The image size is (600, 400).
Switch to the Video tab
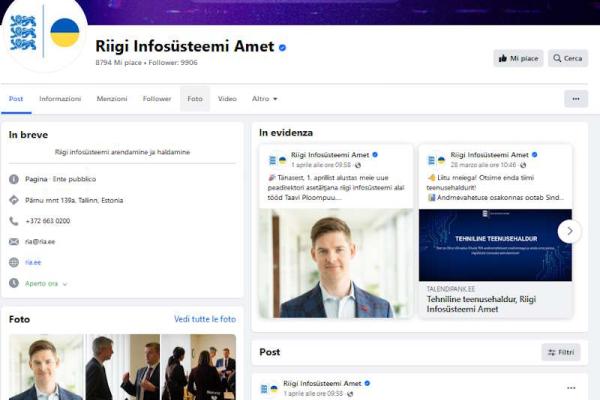coord(227,99)
